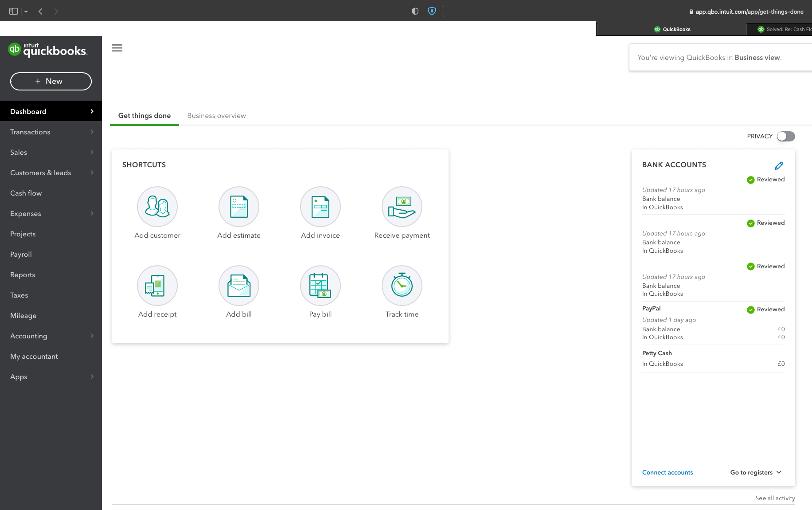This screenshot has width=812, height=510.
Task: Click the Track time label
Action: (402, 314)
